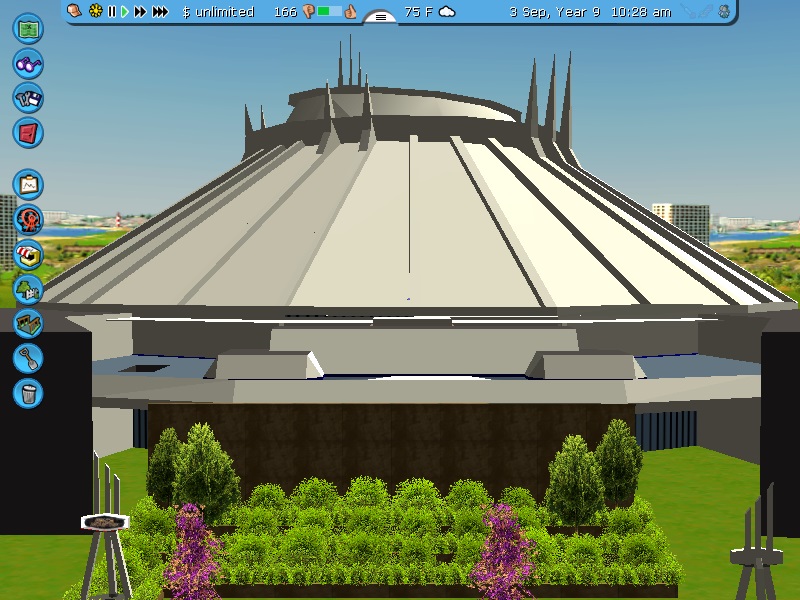Open the scenery and trees menu
Viewport: 800px width, 600px height.
pyautogui.click(x=28, y=289)
